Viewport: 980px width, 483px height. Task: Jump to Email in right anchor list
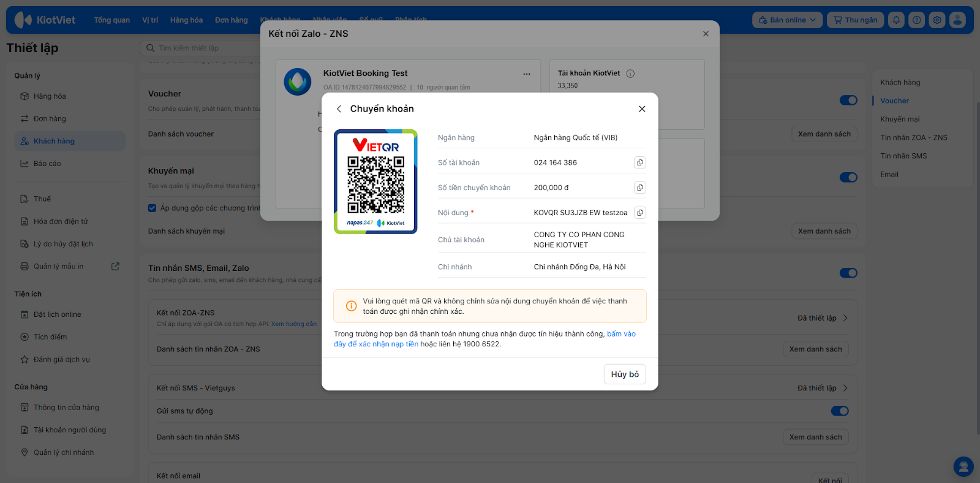pos(889,174)
